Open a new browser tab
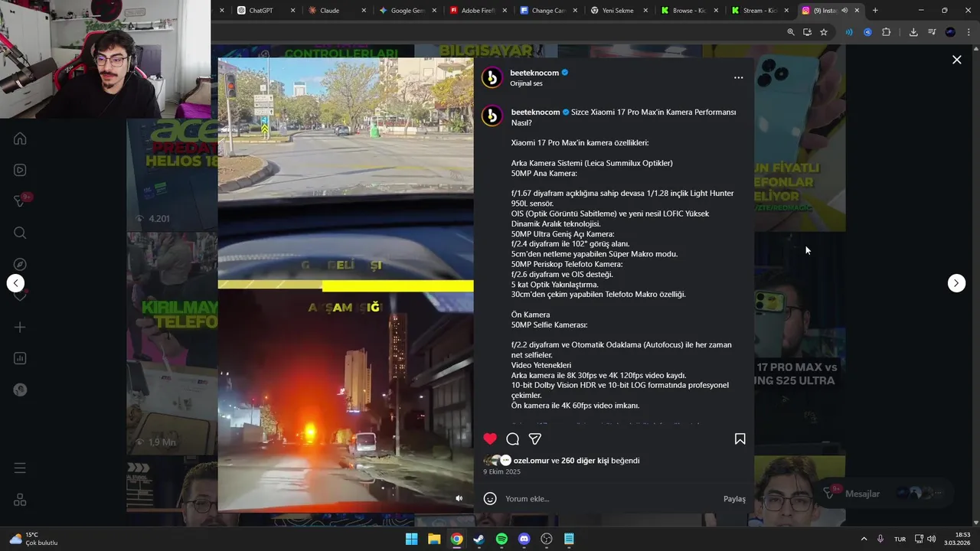The height and width of the screenshot is (551, 980). [875, 11]
